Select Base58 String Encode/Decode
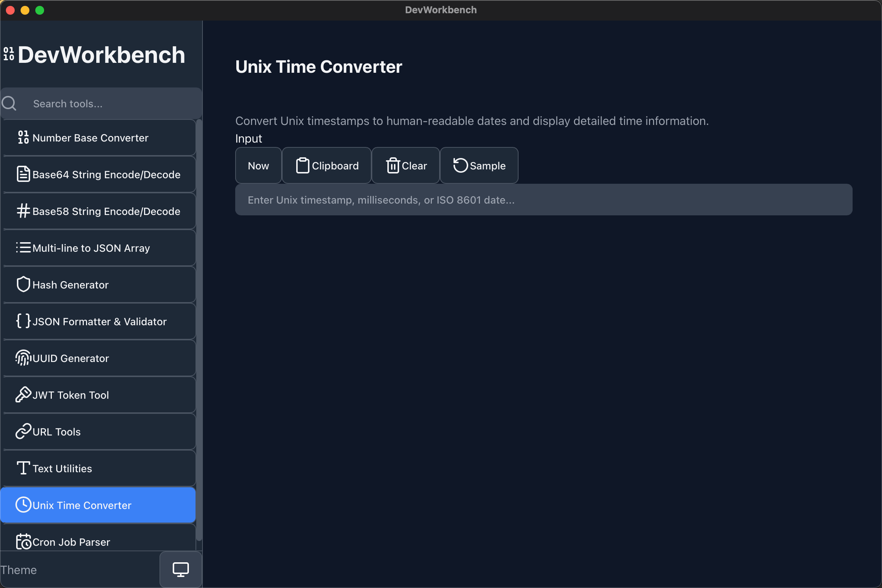Image resolution: width=882 pixels, height=588 pixels. tap(98, 211)
